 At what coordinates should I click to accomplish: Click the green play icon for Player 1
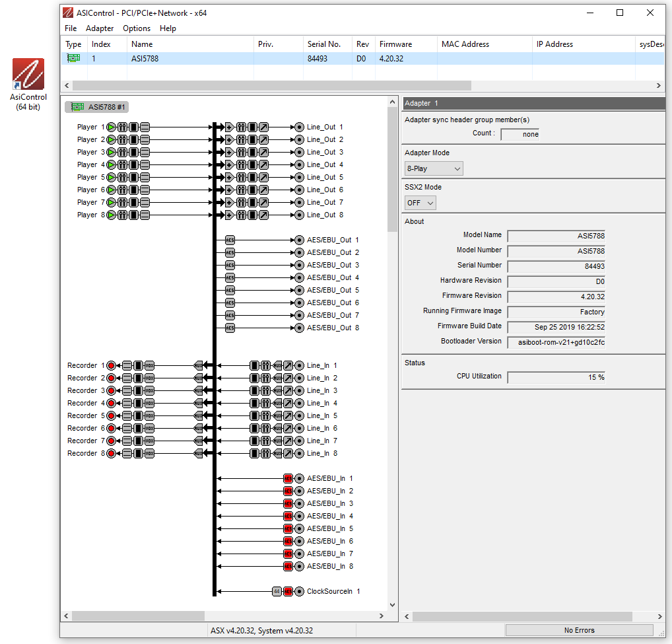pyautogui.click(x=112, y=127)
